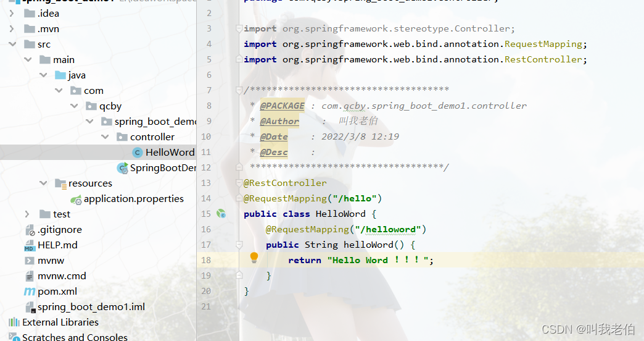Click the qcby package icon
This screenshot has width=644, height=341.
pos(91,106)
